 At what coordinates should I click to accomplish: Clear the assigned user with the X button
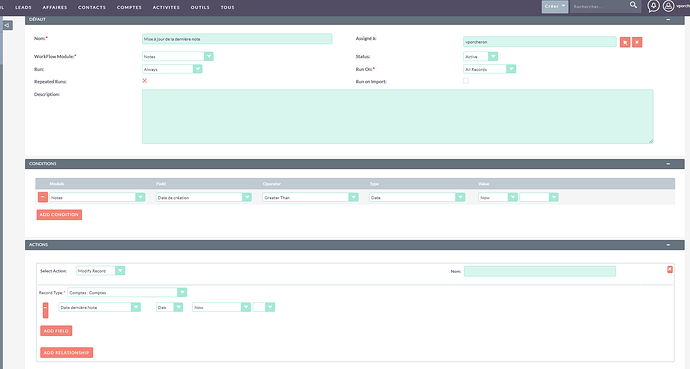637,42
